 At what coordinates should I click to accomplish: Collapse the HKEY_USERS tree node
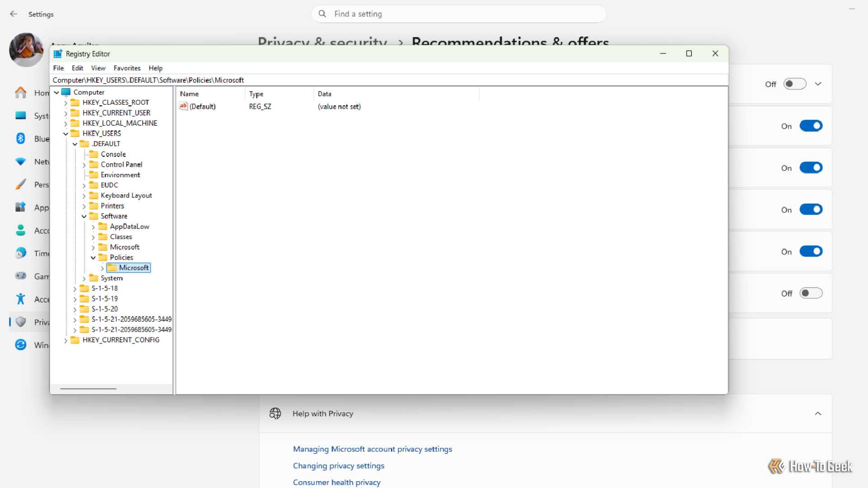click(66, 134)
